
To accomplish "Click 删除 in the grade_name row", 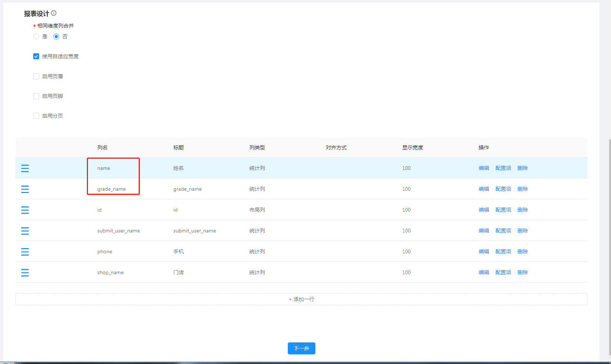I will pyautogui.click(x=523, y=189).
